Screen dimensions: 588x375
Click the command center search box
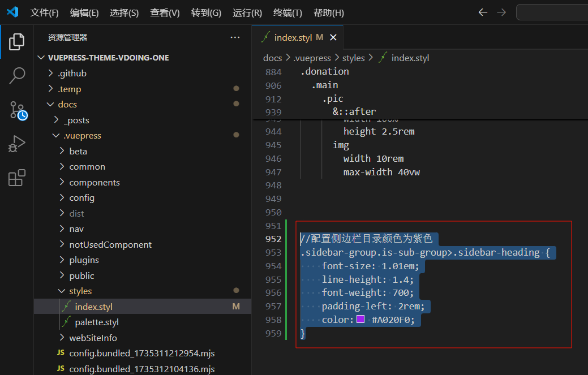pos(552,12)
